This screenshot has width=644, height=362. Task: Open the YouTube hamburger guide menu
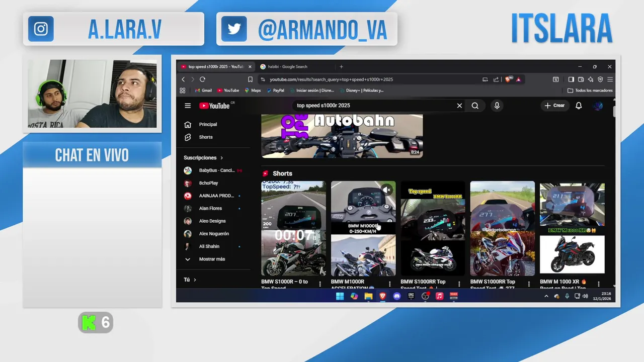tap(188, 106)
